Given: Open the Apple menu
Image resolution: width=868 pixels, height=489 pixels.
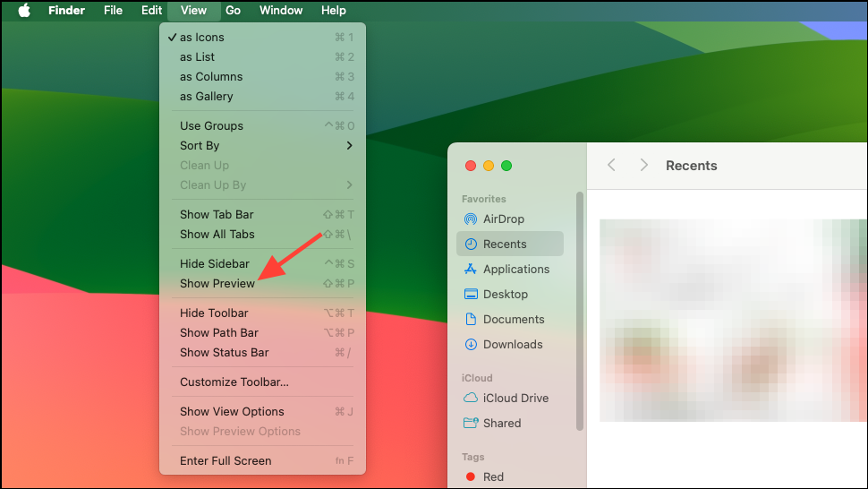Looking at the screenshot, I should tap(24, 11).
